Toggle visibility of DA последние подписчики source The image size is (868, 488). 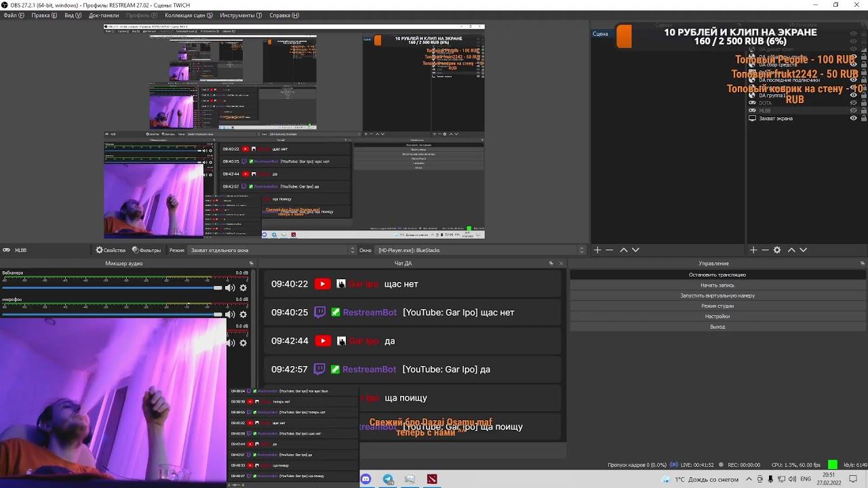[854, 80]
